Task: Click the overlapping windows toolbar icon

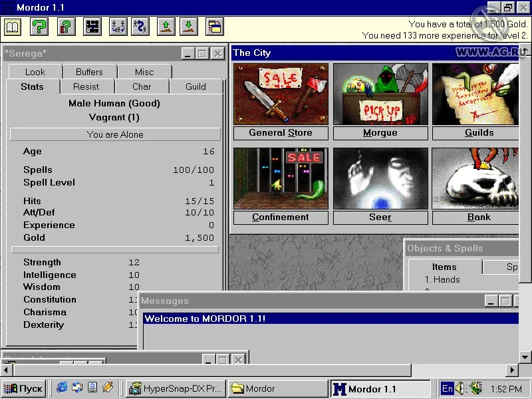Action: click(x=215, y=27)
